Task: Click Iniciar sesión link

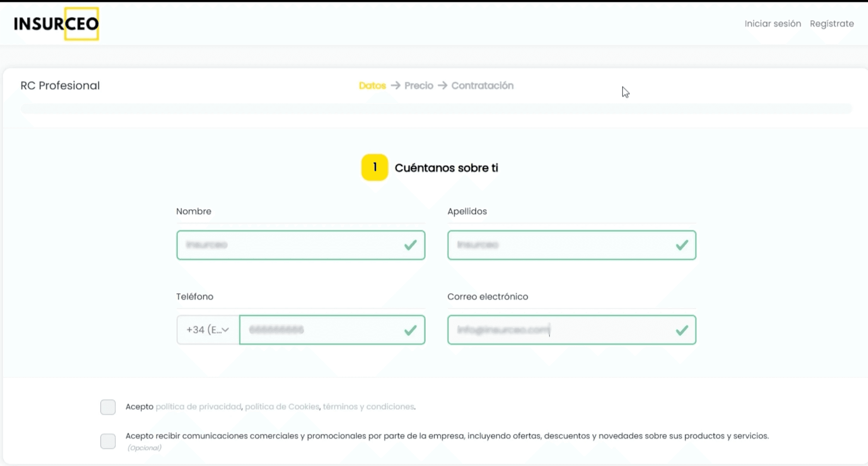Action: [x=773, y=24]
